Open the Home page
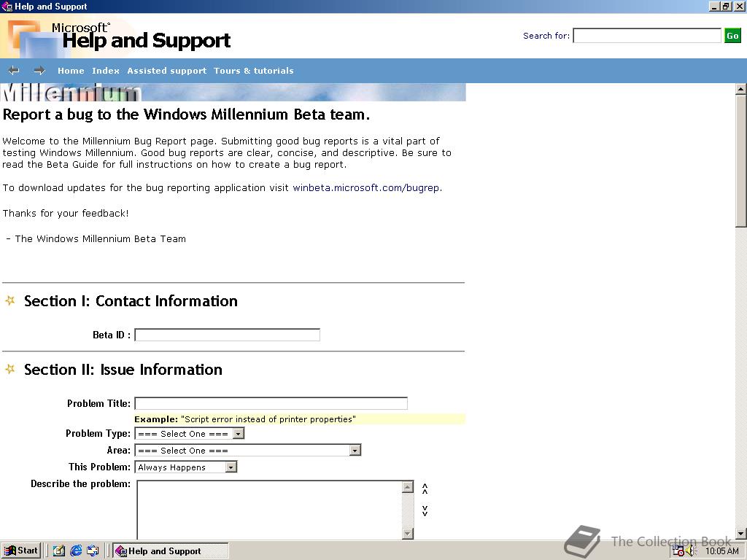 click(x=71, y=71)
